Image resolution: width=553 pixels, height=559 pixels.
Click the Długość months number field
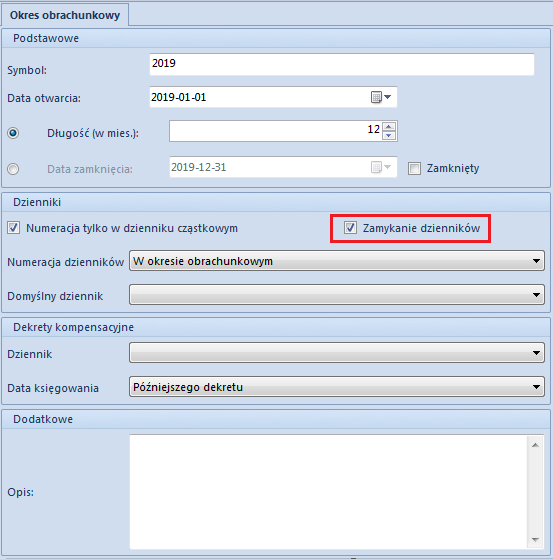tap(276, 131)
